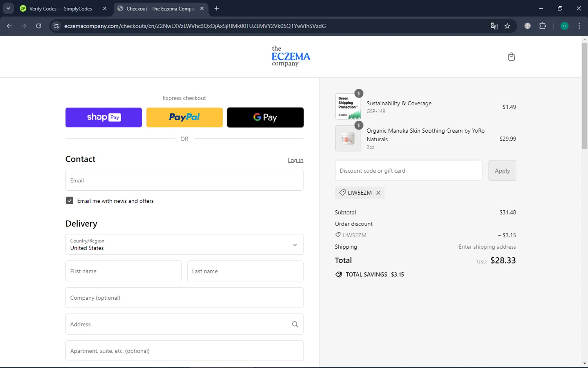This screenshot has height=368, width=588.
Task: Switch to Verify Codes SimplyCodes tab
Action: point(60,8)
